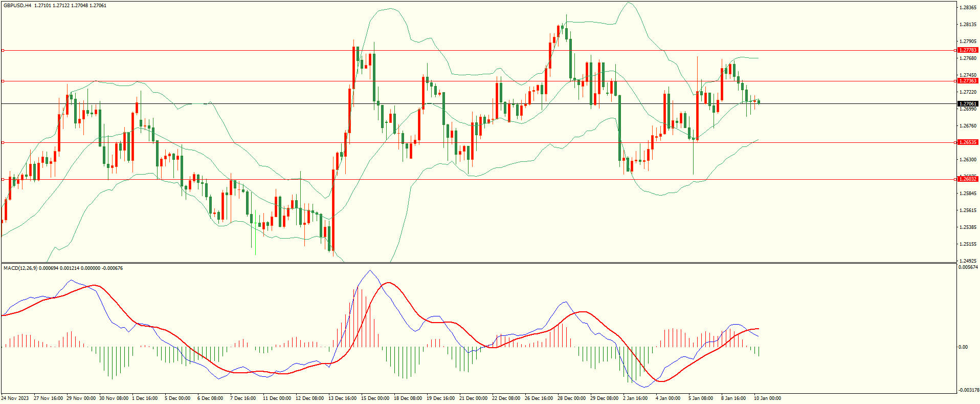The height and width of the screenshot is (404, 980).
Task: Click the 8 Jan 16:00 time label
Action: click(733, 398)
